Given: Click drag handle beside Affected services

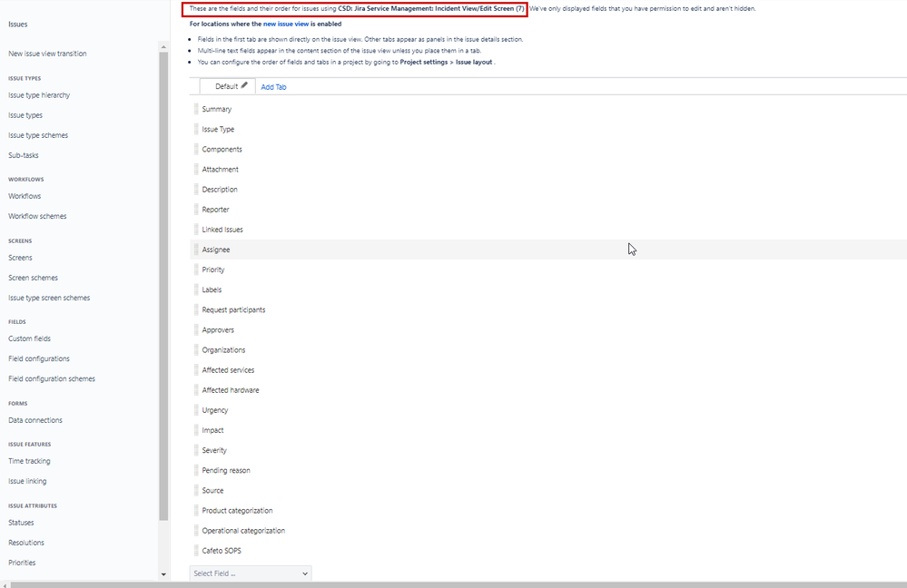Looking at the screenshot, I should point(196,370).
